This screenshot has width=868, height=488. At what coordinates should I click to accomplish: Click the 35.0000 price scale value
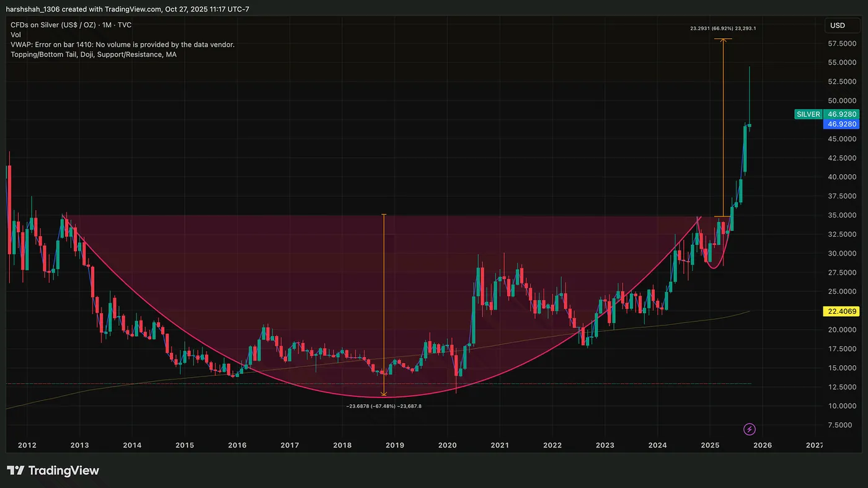tap(842, 215)
